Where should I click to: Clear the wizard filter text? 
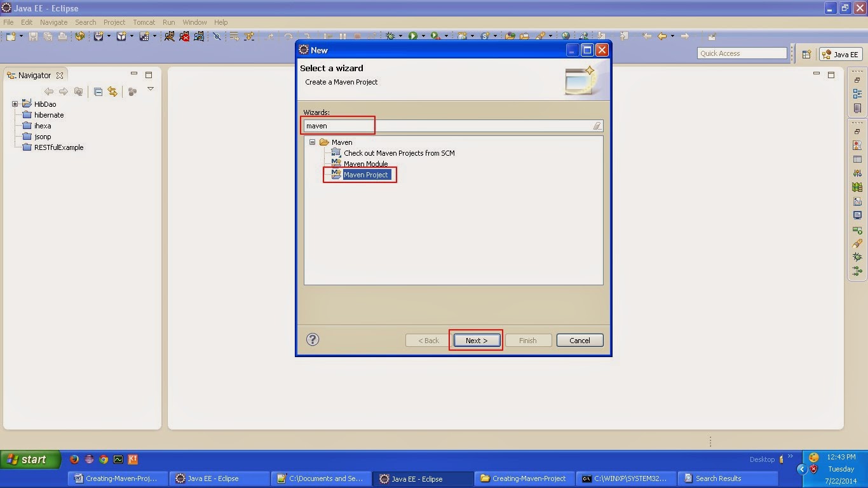pyautogui.click(x=597, y=126)
